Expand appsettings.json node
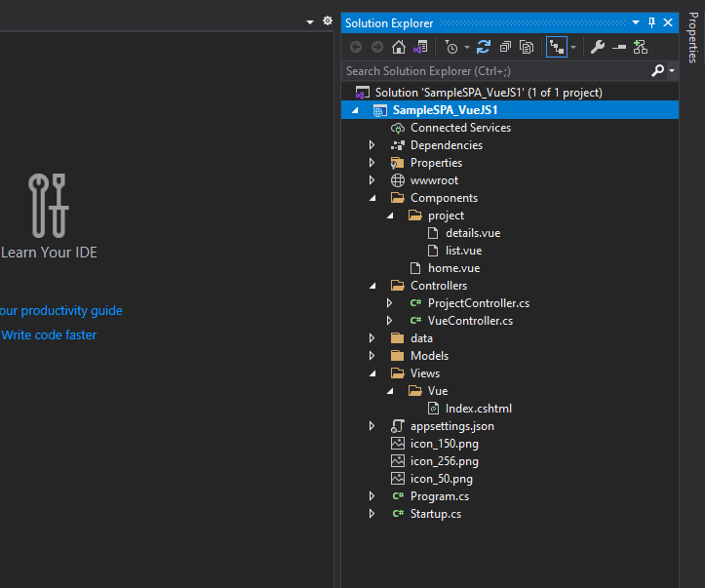This screenshot has width=705, height=588. (x=372, y=426)
